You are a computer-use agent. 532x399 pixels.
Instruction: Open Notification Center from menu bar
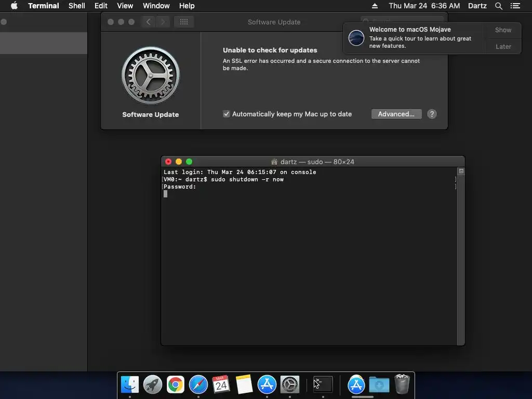tap(515, 6)
